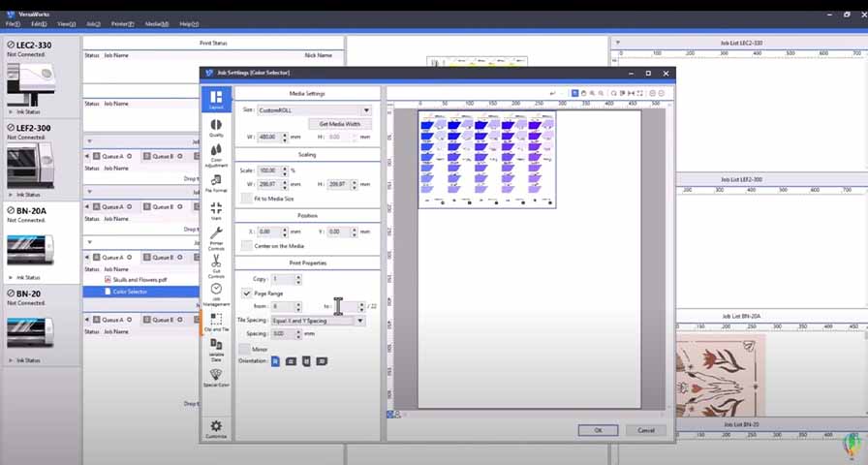
Task: Open the Clip and Tile section
Action: click(216, 322)
